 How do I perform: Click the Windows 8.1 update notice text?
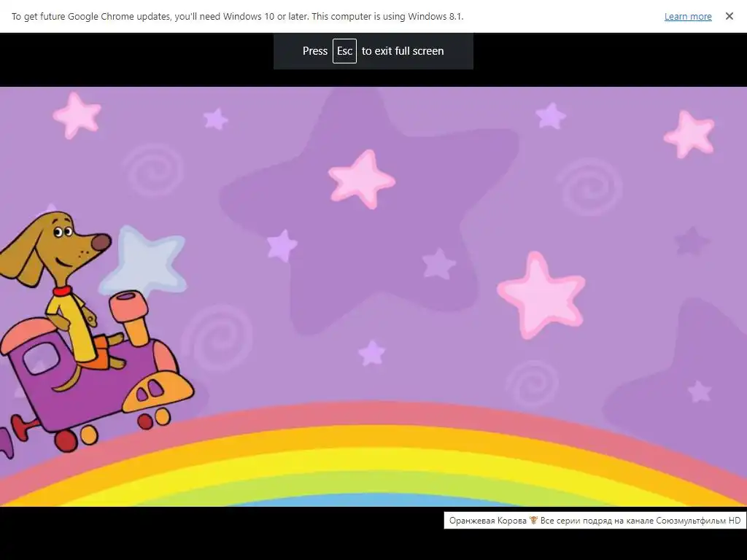coord(237,17)
